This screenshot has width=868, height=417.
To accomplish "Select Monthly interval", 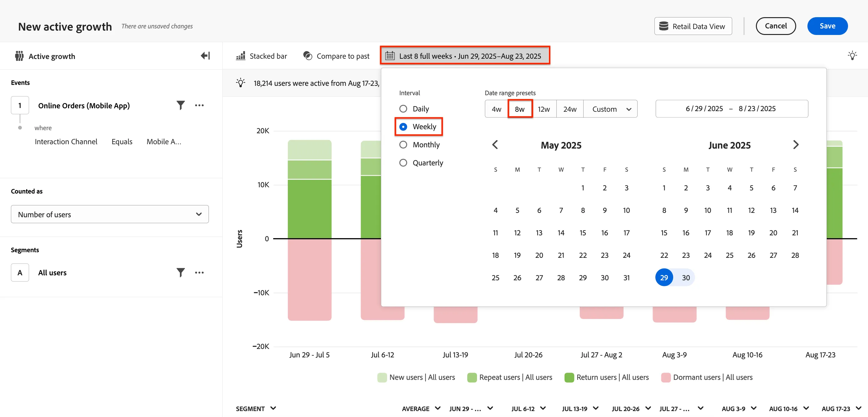I will [403, 145].
